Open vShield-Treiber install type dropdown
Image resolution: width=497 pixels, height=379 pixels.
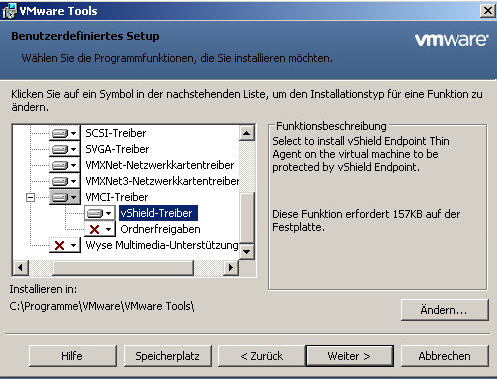pyautogui.click(x=100, y=213)
